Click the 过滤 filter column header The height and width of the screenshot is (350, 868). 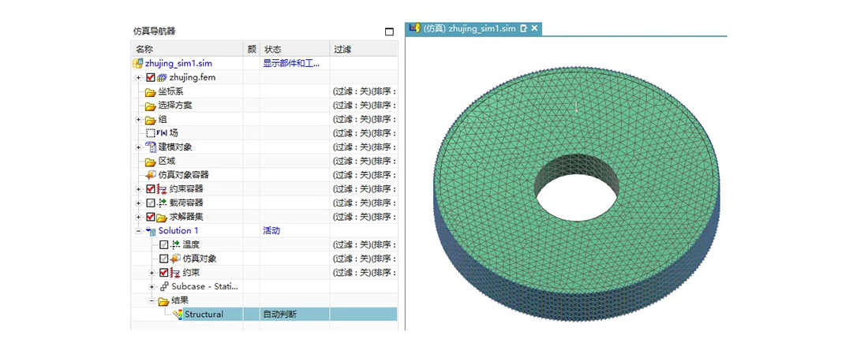pos(363,49)
